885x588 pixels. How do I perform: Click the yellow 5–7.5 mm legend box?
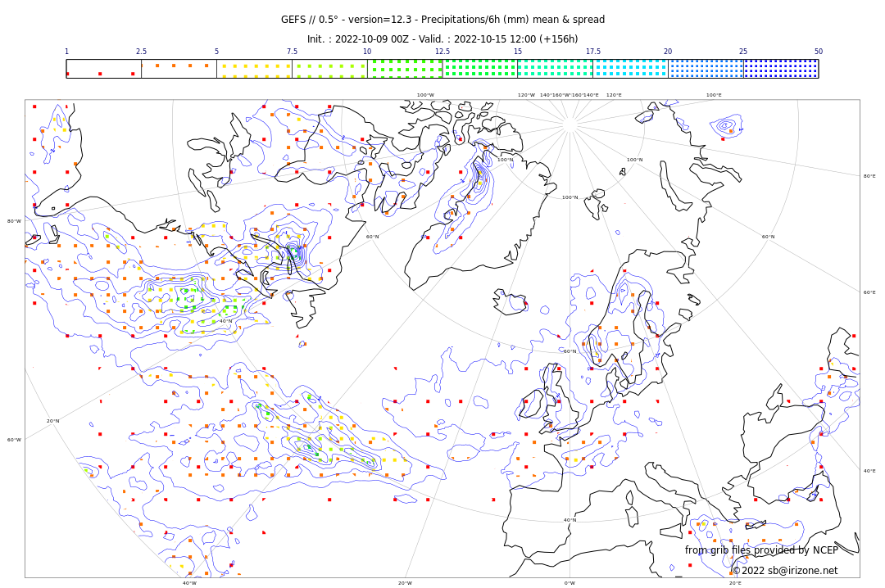(x=254, y=69)
